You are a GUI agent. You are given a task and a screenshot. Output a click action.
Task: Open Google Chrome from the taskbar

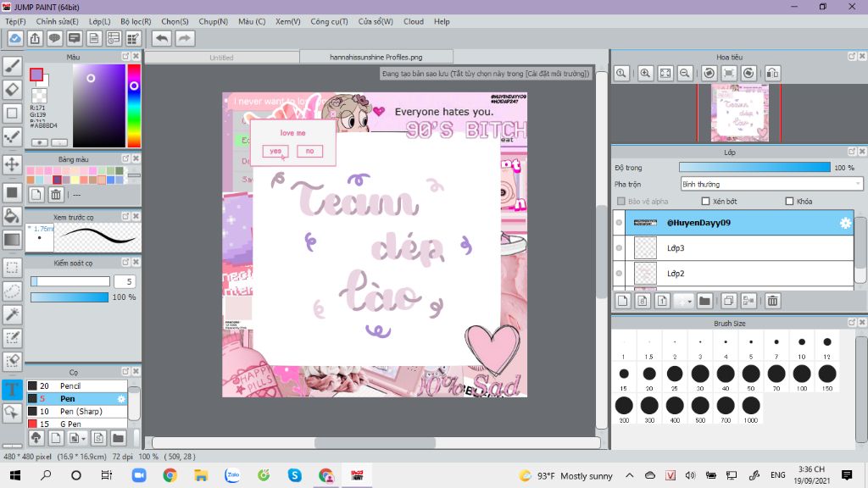point(170,475)
